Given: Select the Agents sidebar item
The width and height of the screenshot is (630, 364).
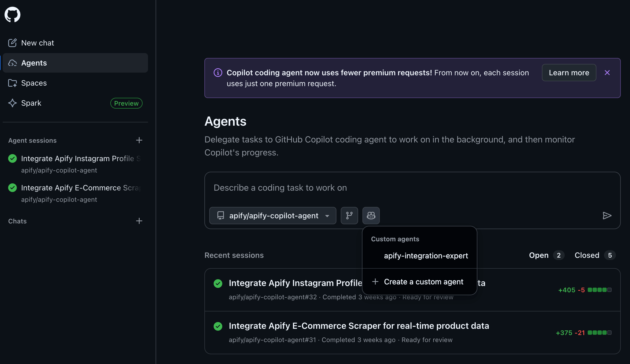Looking at the screenshot, I should 34,63.
